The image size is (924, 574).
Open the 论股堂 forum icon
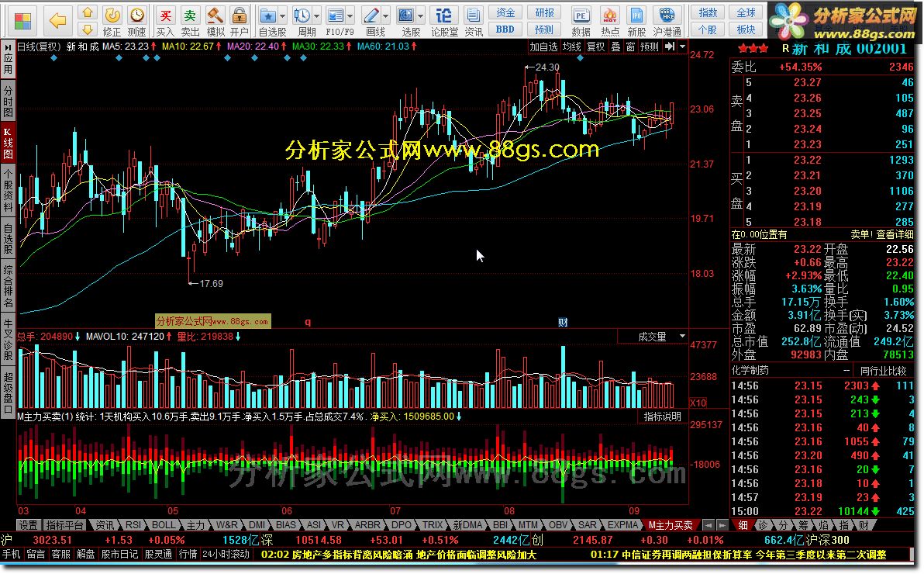444,21
